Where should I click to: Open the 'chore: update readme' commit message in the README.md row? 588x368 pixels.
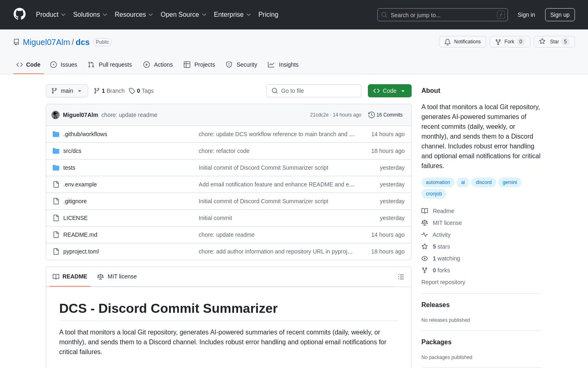tap(227, 235)
